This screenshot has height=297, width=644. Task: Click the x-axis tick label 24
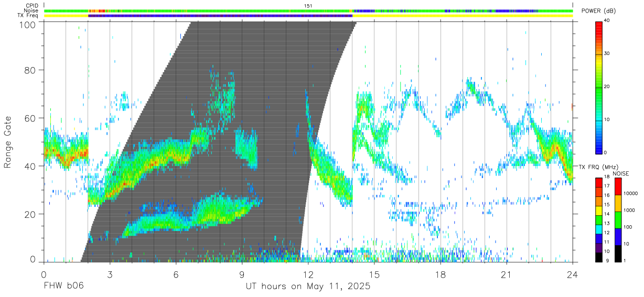572,274
